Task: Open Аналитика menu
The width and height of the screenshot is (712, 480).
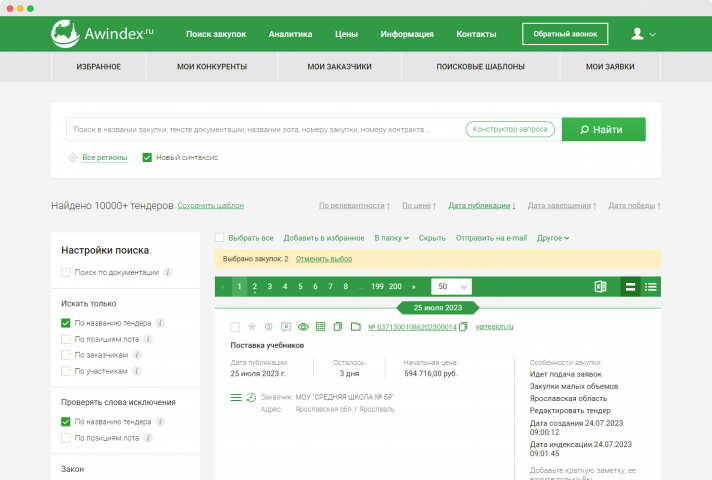Action: pos(290,34)
